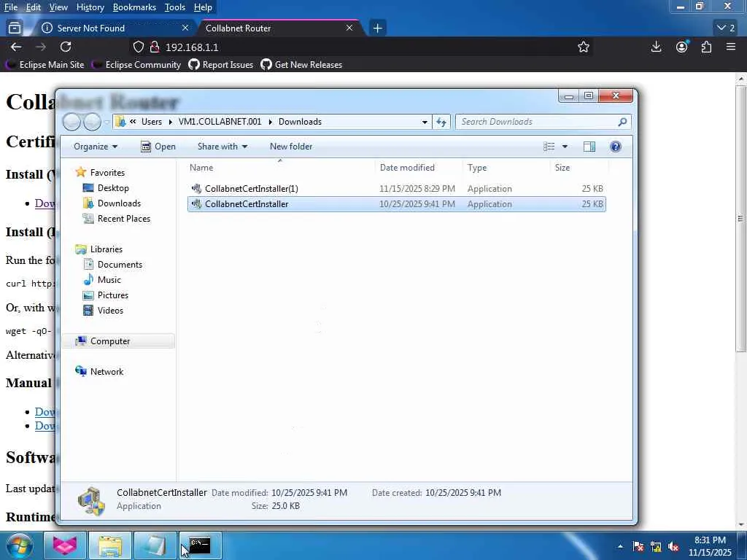
Task: Go back to previous browser page
Action: click(16, 47)
